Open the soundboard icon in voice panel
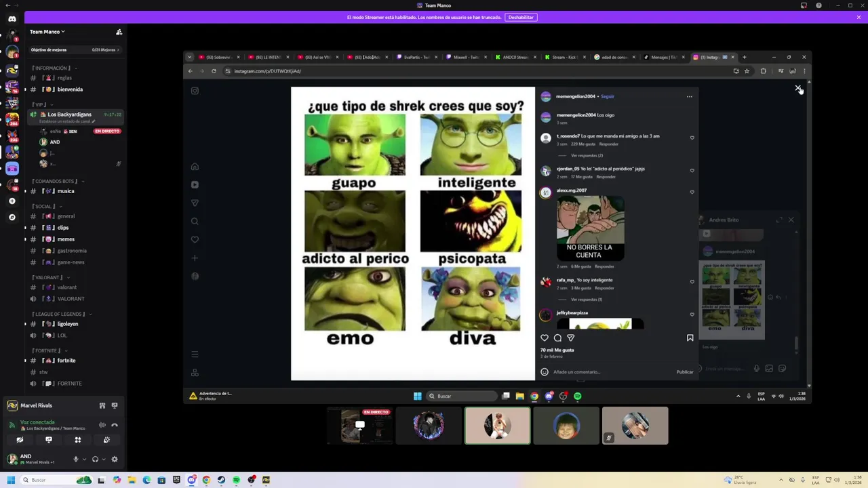This screenshot has width=868, height=488. [107, 440]
